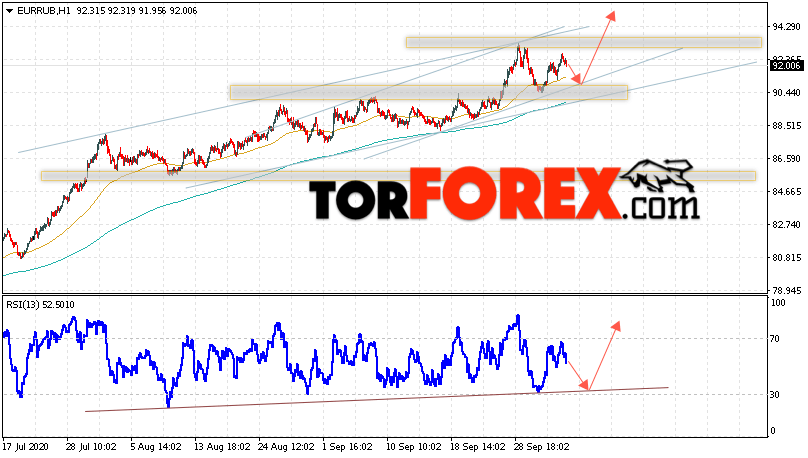Select the EURRUB,H1 symbol title
Image resolution: width=808 pixels, height=458 pixels.
tap(44, 11)
